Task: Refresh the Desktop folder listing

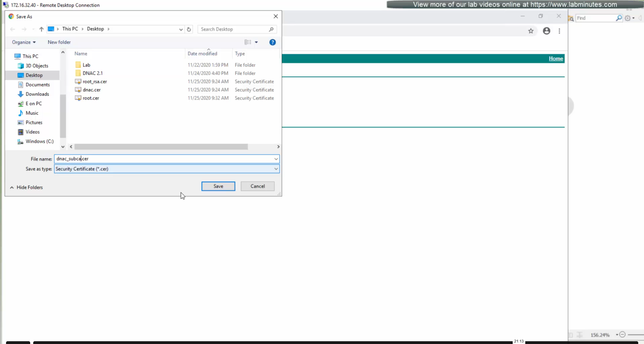Action: [189, 29]
